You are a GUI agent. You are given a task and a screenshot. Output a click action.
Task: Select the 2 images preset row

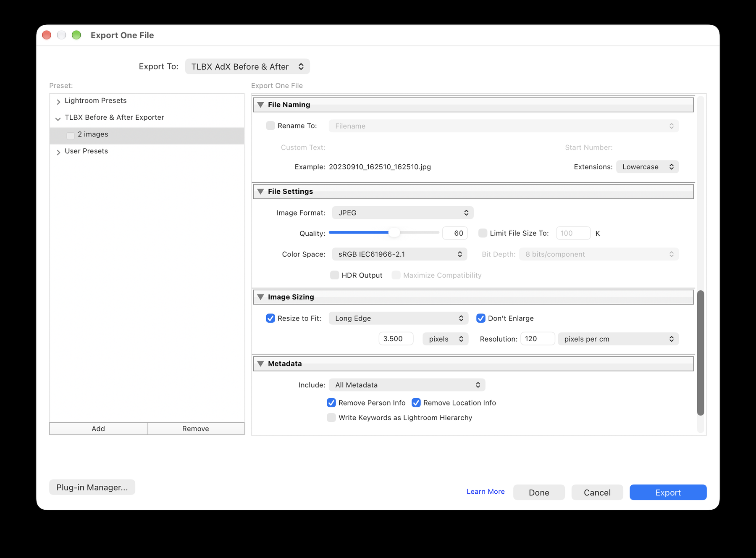tap(147, 136)
